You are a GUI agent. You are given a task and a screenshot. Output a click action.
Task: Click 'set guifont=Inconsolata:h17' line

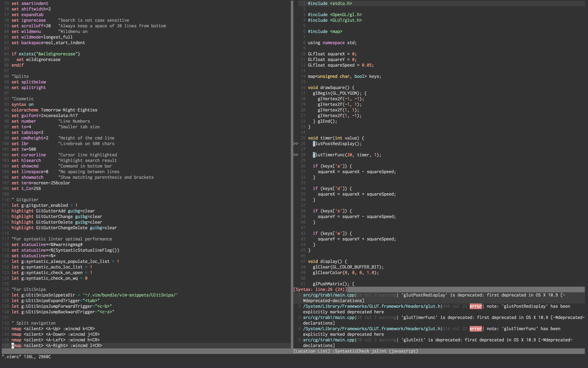tap(44, 116)
